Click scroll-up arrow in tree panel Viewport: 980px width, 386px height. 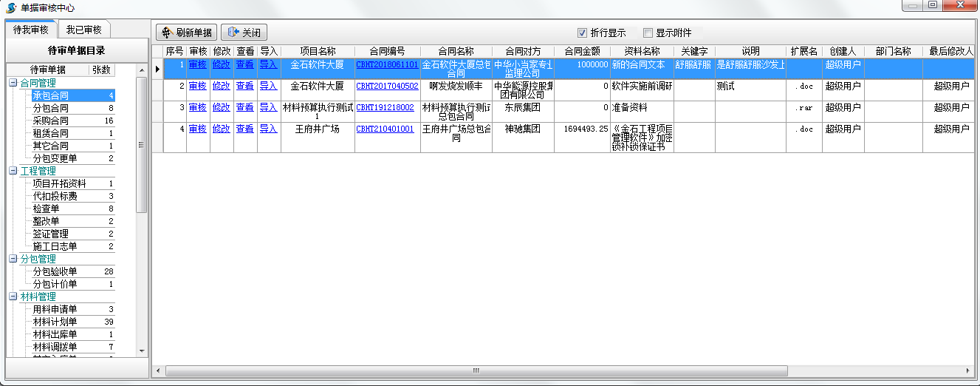point(143,70)
